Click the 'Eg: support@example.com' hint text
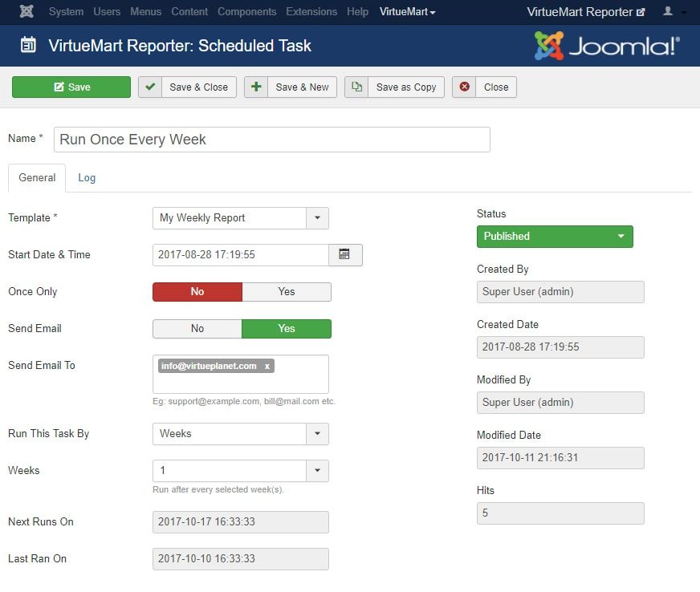 (244, 402)
